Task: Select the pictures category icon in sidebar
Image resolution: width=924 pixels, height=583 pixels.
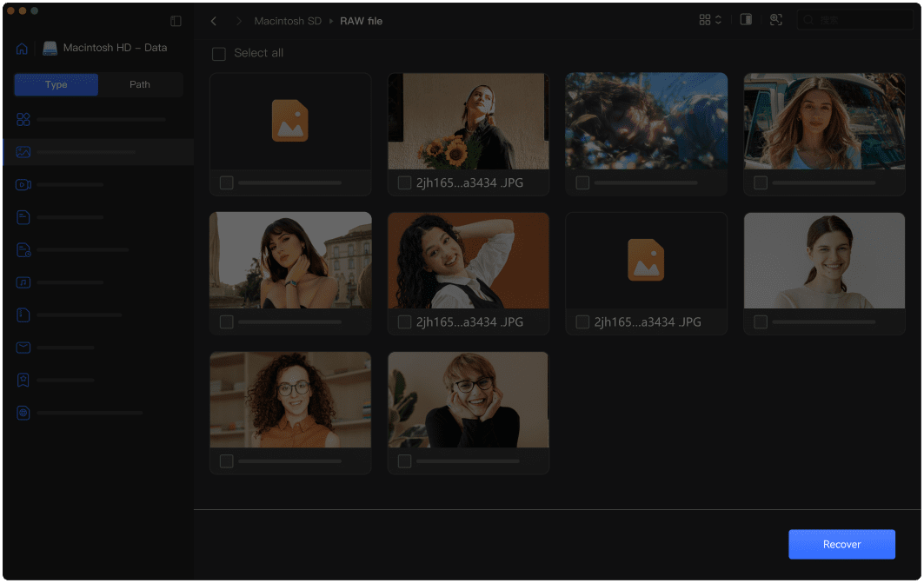Action: pyautogui.click(x=23, y=152)
